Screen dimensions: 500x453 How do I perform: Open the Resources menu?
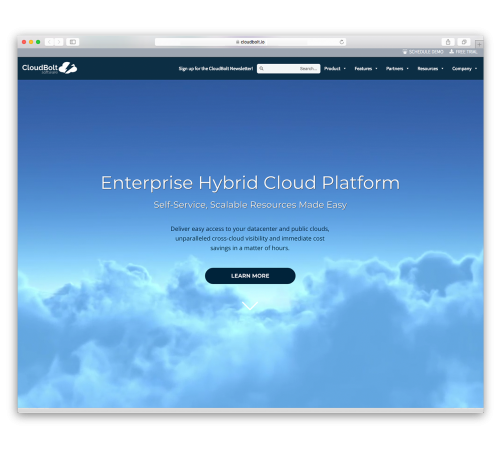point(430,69)
